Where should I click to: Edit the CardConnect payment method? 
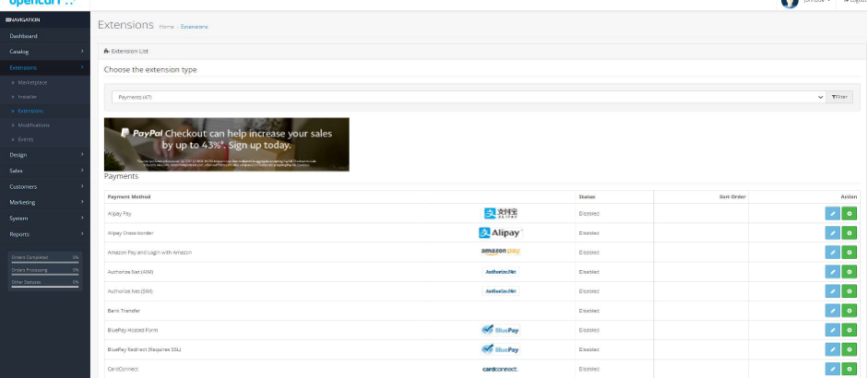(x=832, y=369)
